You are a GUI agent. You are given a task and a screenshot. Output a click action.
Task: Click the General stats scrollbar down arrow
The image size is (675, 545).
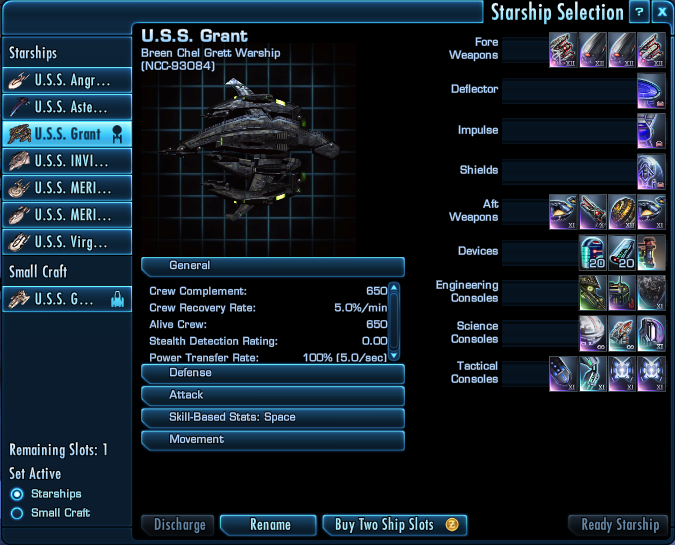394,356
